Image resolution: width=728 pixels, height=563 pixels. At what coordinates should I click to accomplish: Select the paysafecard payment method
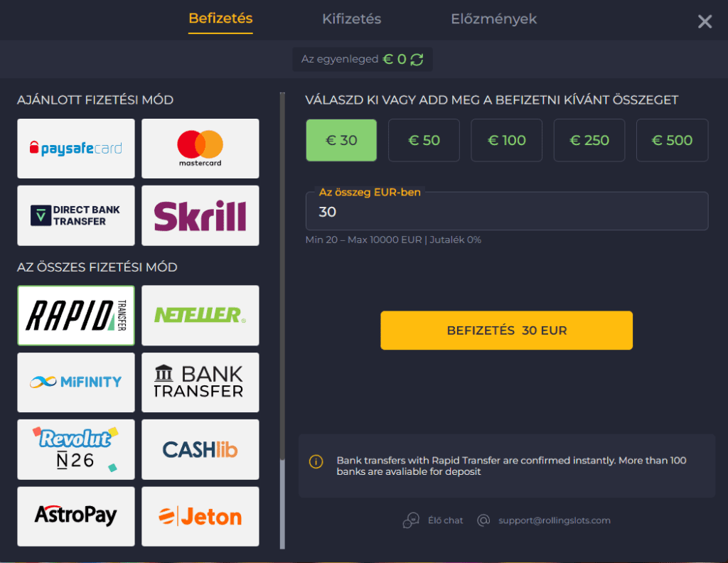pyautogui.click(x=76, y=149)
